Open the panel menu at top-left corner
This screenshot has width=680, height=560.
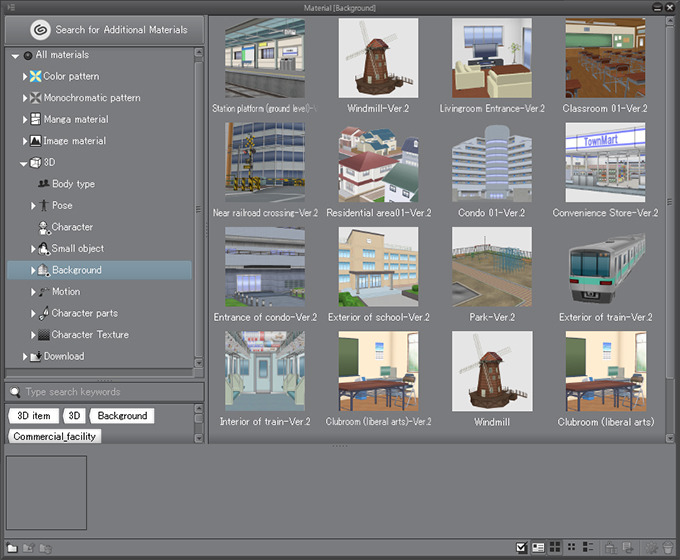click(11, 8)
